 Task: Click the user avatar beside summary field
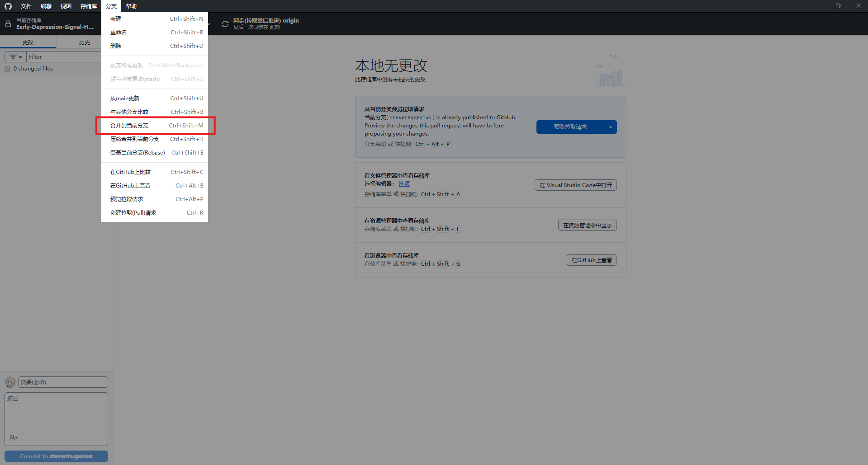[10, 382]
